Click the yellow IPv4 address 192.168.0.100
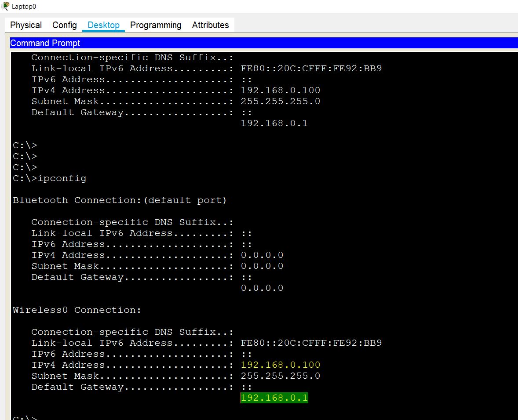The width and height of the screenshot is (518, 420). [x=281, y=365]
